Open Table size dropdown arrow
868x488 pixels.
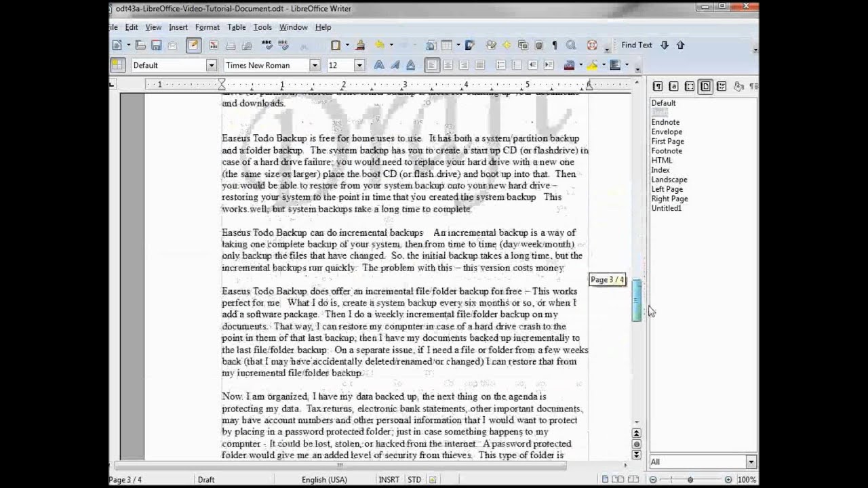[x=458, y=45]
